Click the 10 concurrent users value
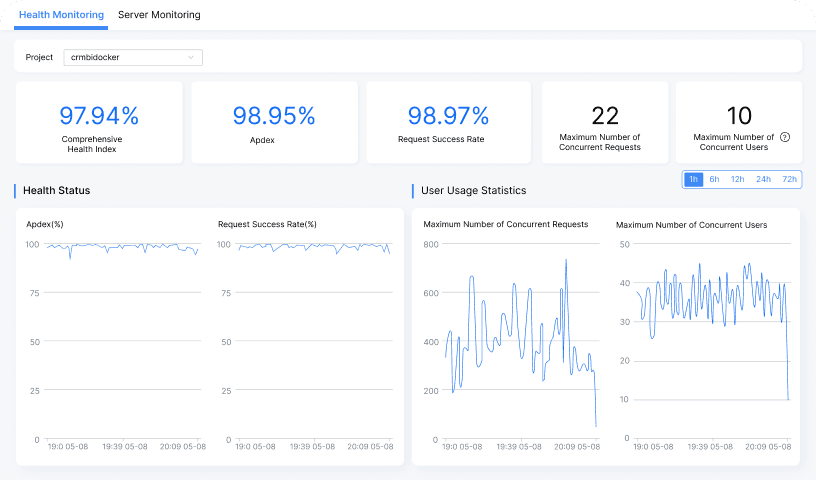 739,116
